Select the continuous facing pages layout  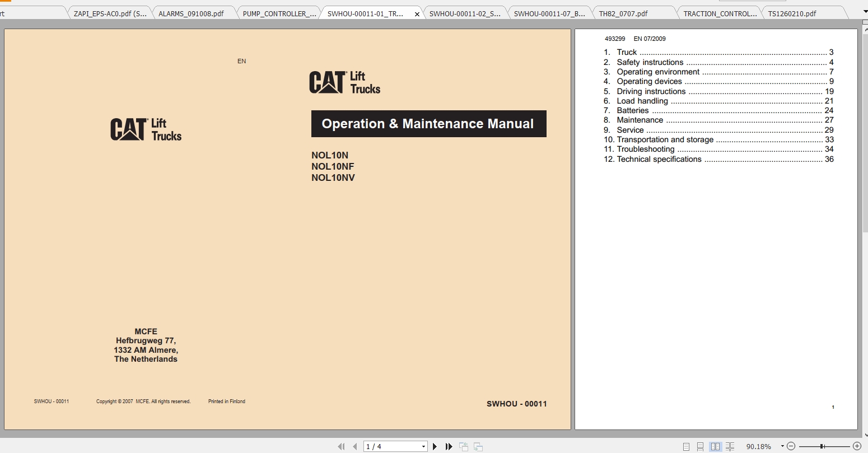pos(730,446)
